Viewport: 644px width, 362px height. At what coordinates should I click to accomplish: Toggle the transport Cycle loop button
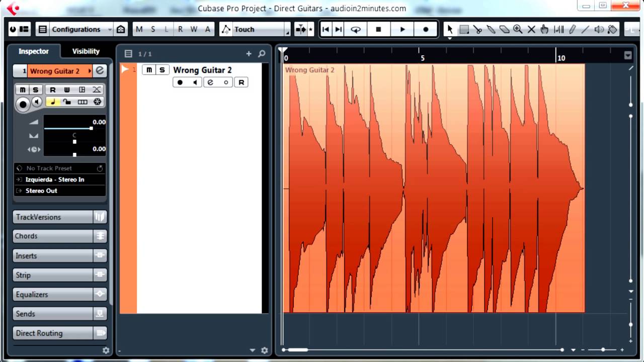356,29
